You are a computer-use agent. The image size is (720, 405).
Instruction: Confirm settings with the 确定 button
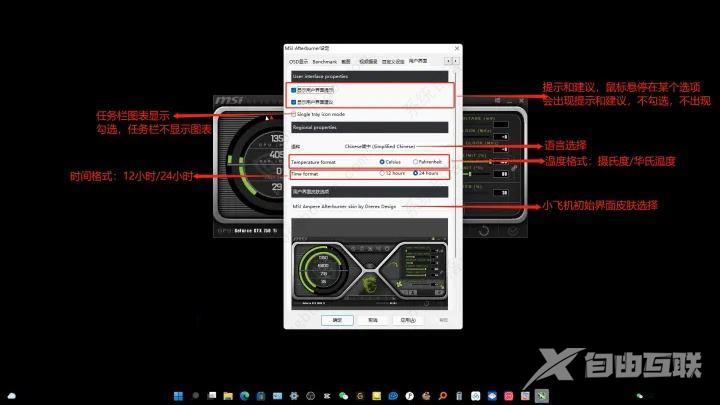(x=337, y=320)
